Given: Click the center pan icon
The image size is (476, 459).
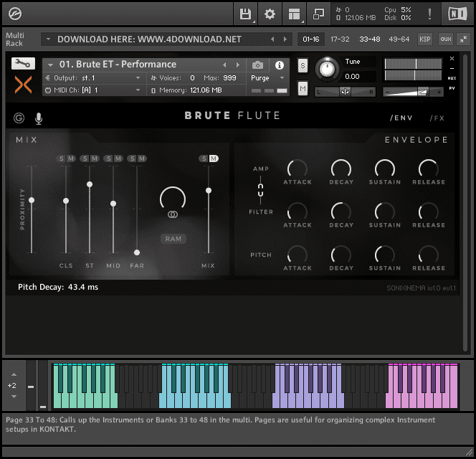Looking at the screenshot, I should click(x=345, y=92).
